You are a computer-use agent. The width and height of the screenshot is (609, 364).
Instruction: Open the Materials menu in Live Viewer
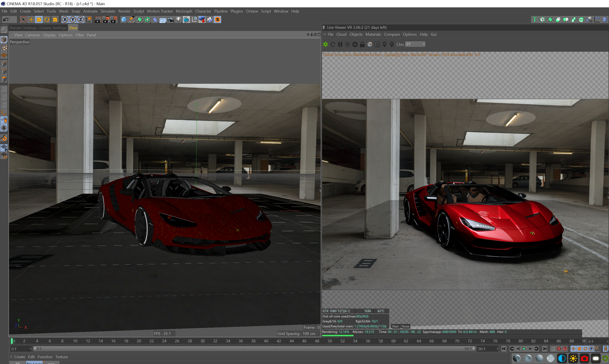(x=373, y=34)
